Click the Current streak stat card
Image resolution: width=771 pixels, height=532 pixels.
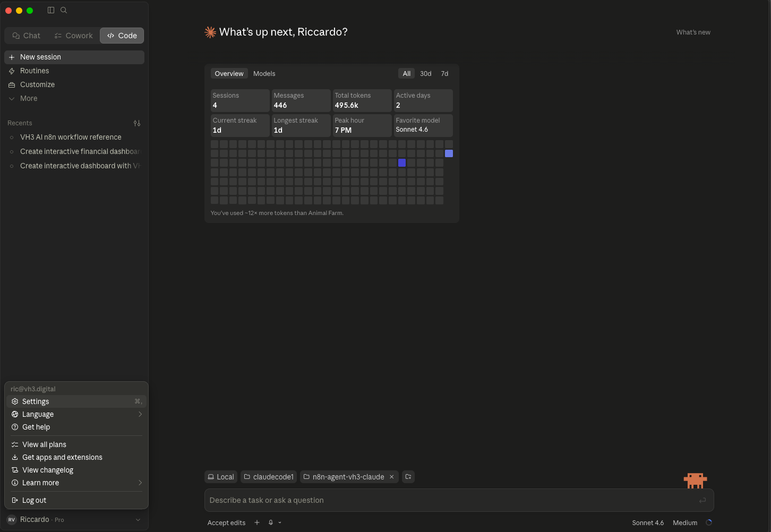pos(240,125)
